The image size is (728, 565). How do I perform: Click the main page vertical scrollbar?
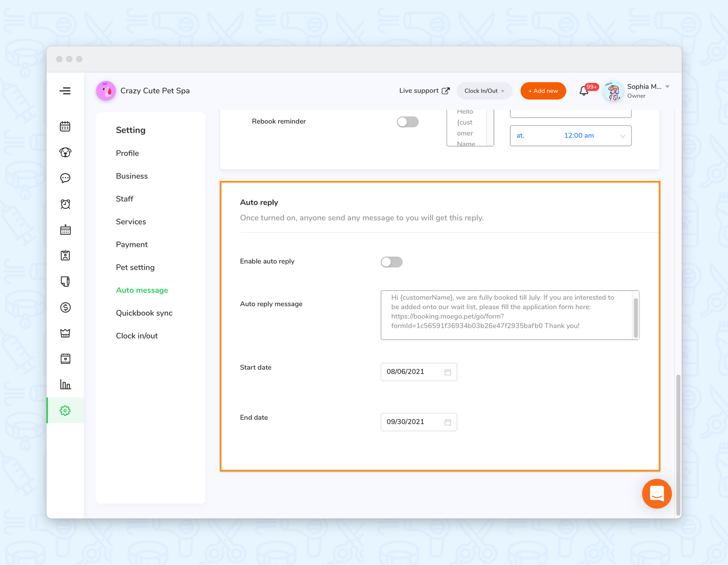click(x=678, y=445)
